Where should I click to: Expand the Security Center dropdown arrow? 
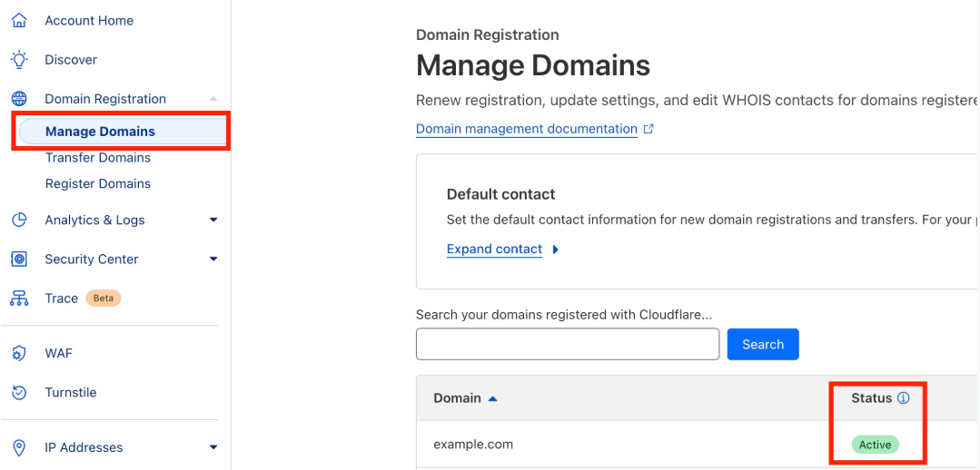click(213, 259)
